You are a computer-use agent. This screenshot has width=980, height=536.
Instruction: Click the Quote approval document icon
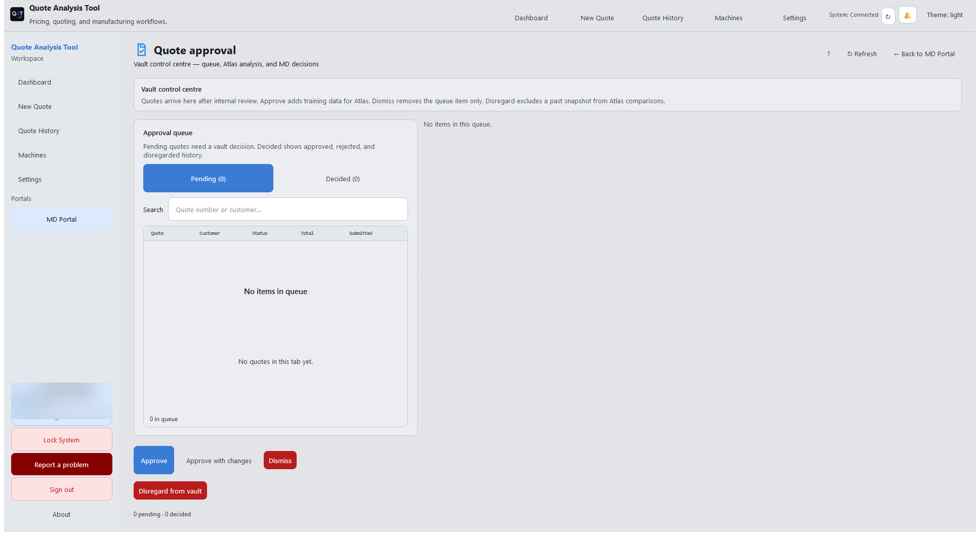coord(142,50)
